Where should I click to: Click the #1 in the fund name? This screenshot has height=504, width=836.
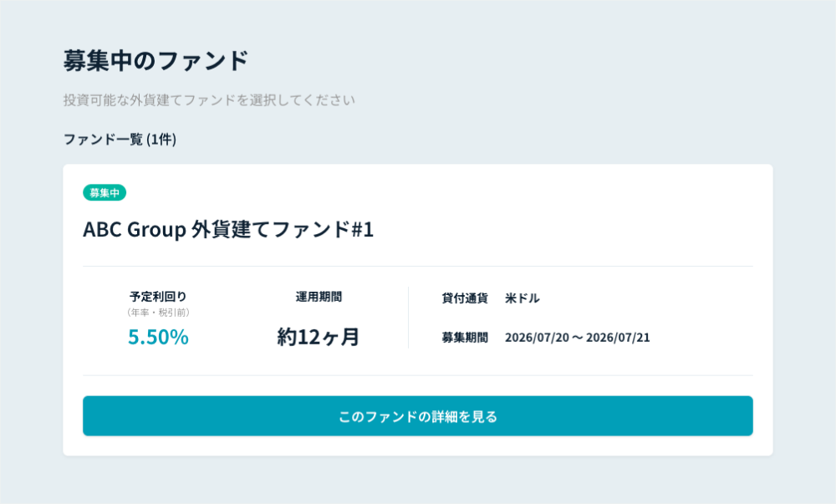point(363,230)
